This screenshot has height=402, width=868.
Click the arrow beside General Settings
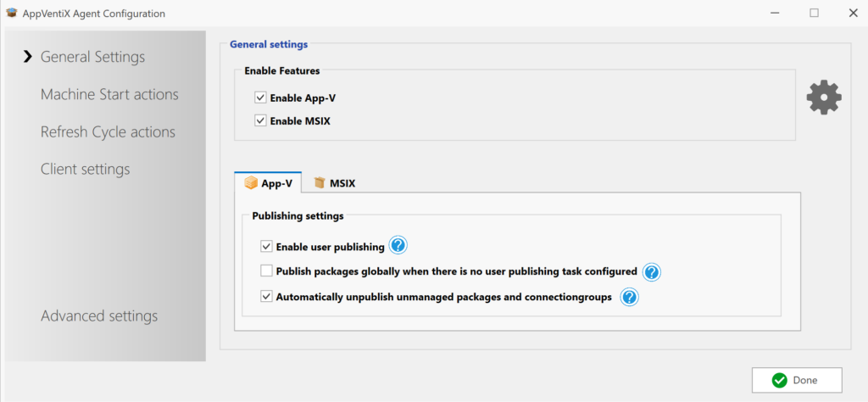(27, 57)
